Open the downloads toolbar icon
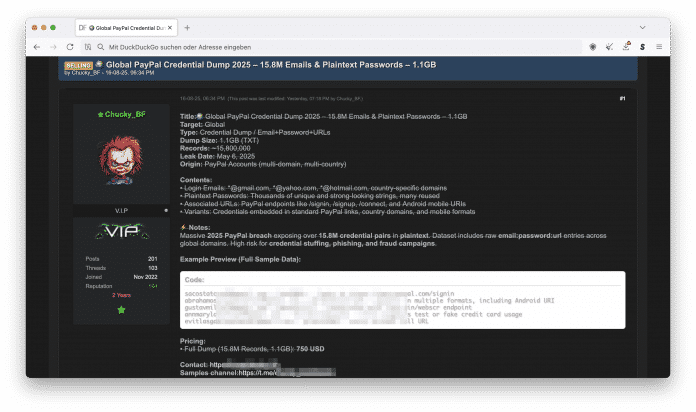The image size is (696, 412). pos(626,46)
